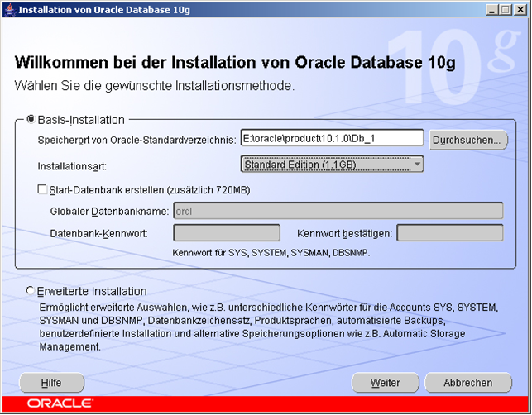Click the Java icon in title bar
This screenshot has height=415, width=532.
pyautogui.click(x=11, y=10)
